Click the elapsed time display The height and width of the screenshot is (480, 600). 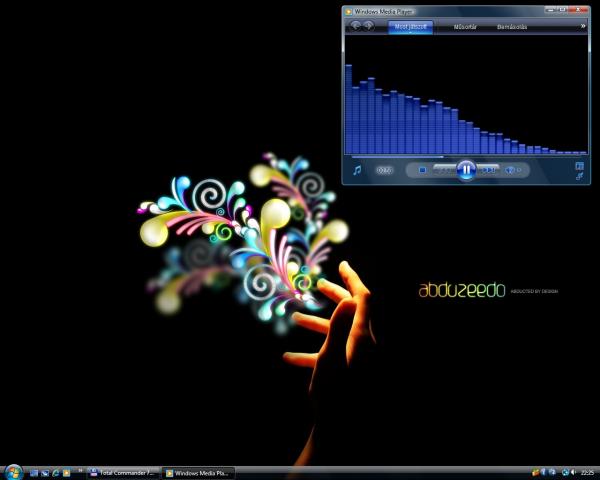385,170
